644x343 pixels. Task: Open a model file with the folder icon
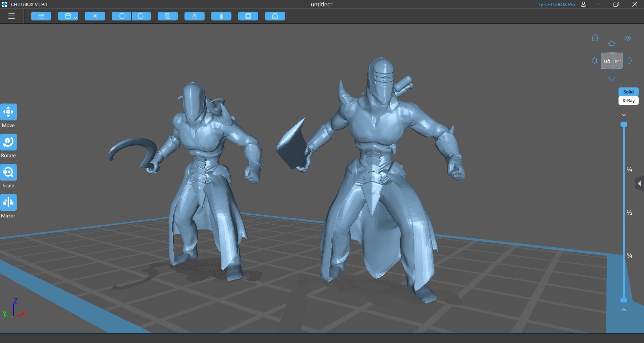click(x=41, y=16)
